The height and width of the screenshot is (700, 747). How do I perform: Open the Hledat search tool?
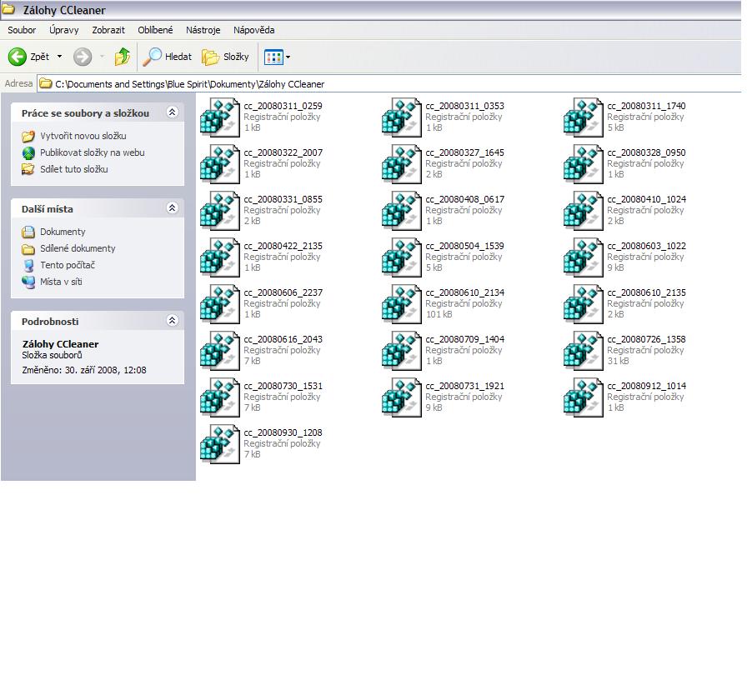click(x=168, y=57)
